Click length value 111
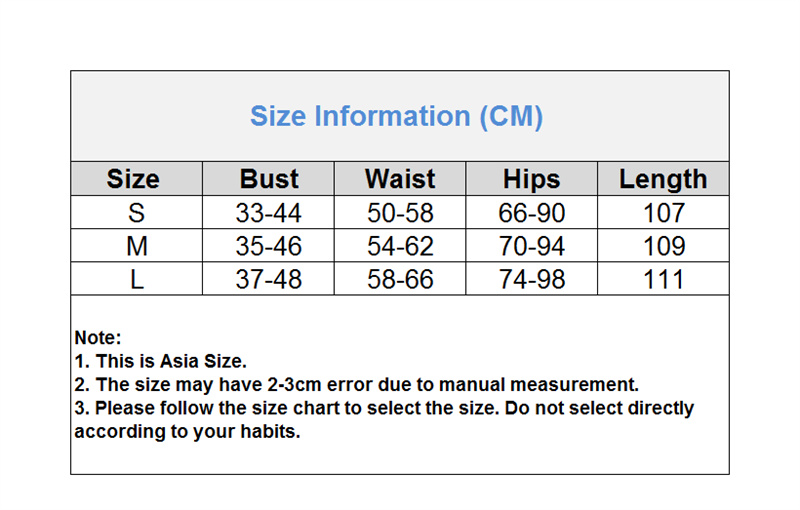Screen dimensions: 800x510 click(663, 279)
